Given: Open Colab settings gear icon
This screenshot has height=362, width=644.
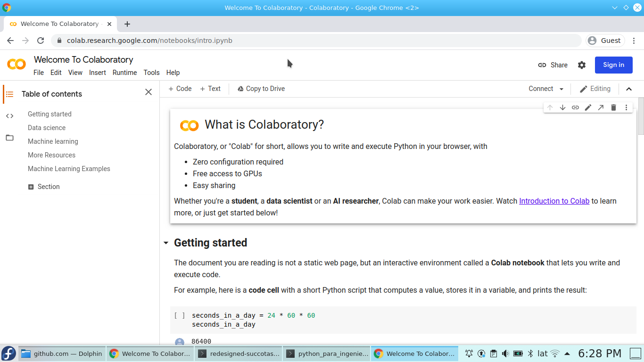Looking at the screenshot, I should pyautogui.click(x=582, y=65).
